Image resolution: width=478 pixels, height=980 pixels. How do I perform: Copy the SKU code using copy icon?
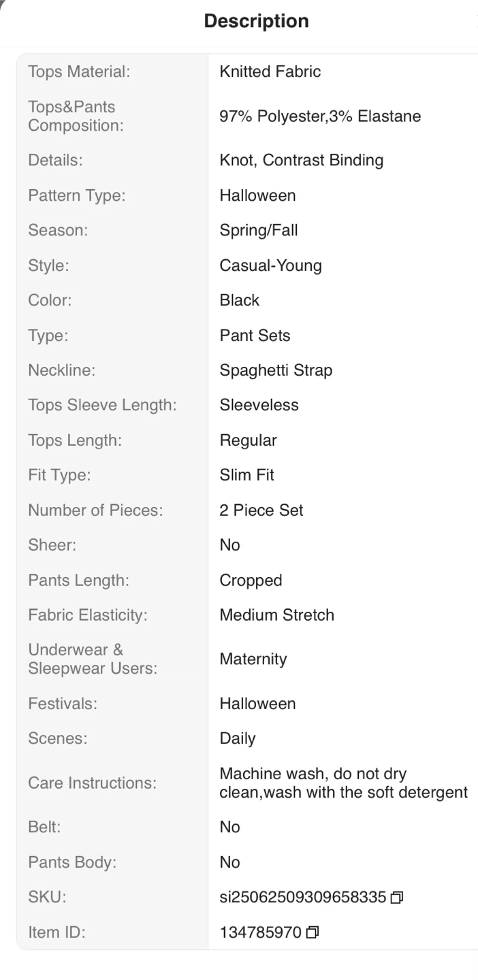pos(397,898)
